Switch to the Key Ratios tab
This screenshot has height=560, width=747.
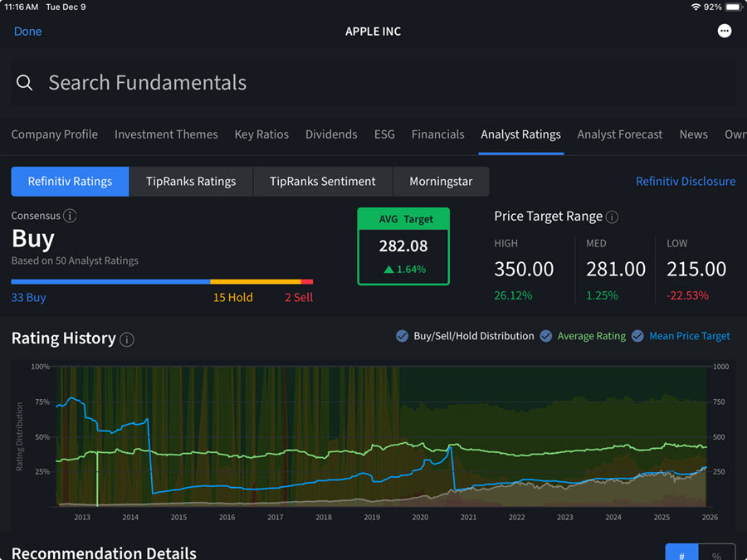[261, 134]
